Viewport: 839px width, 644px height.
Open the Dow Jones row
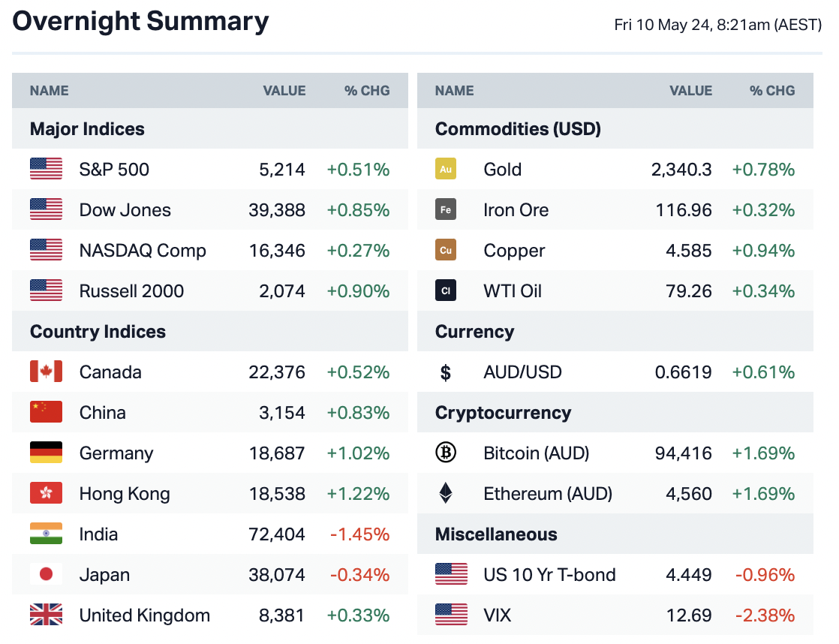coord(125,210)
